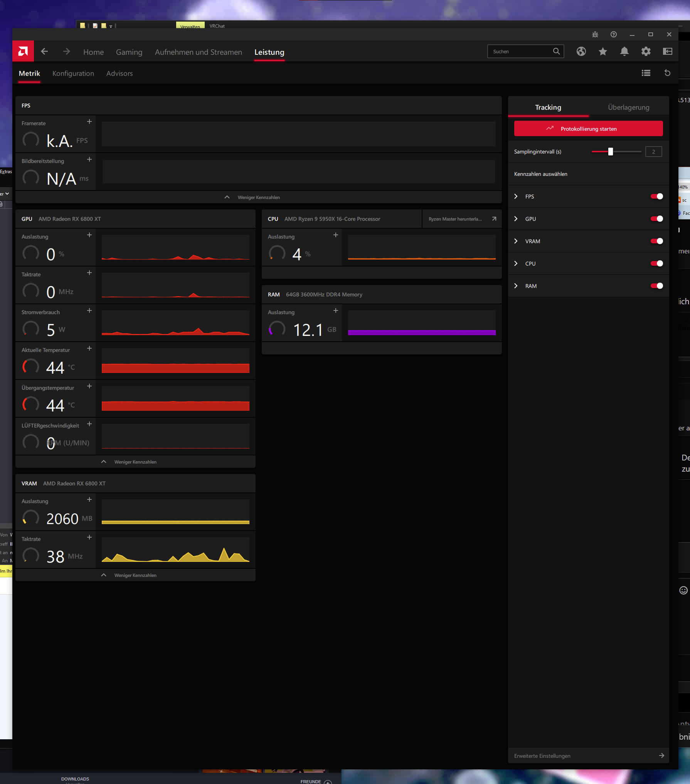Open the Gaming tab
This screenshot has height=784, width=690.
point(129,52)
